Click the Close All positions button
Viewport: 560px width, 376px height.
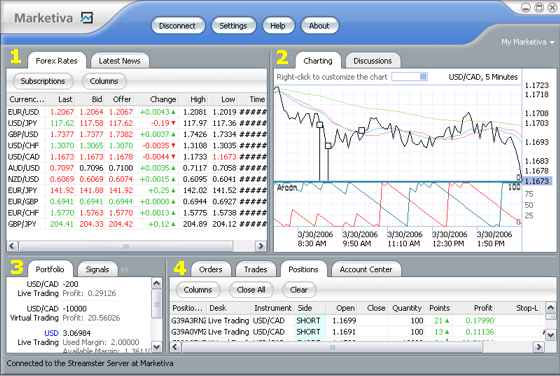(x=251, y=290)
